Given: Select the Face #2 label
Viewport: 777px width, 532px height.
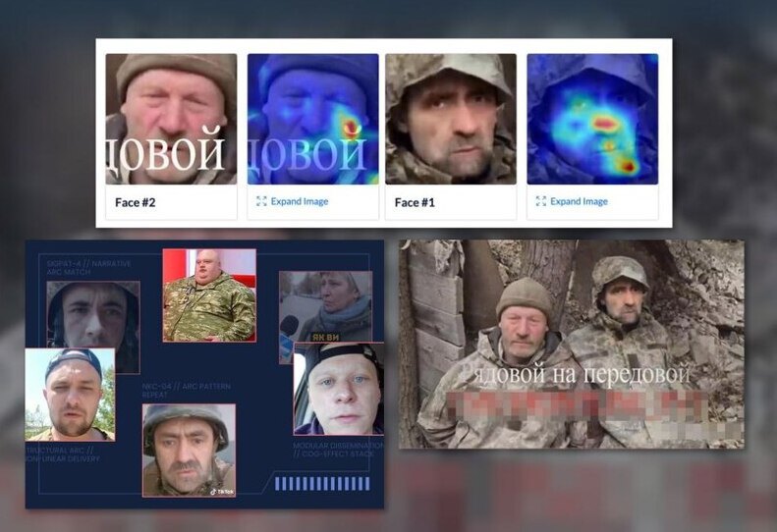Looking at the screenshot, I should [137, 202].
